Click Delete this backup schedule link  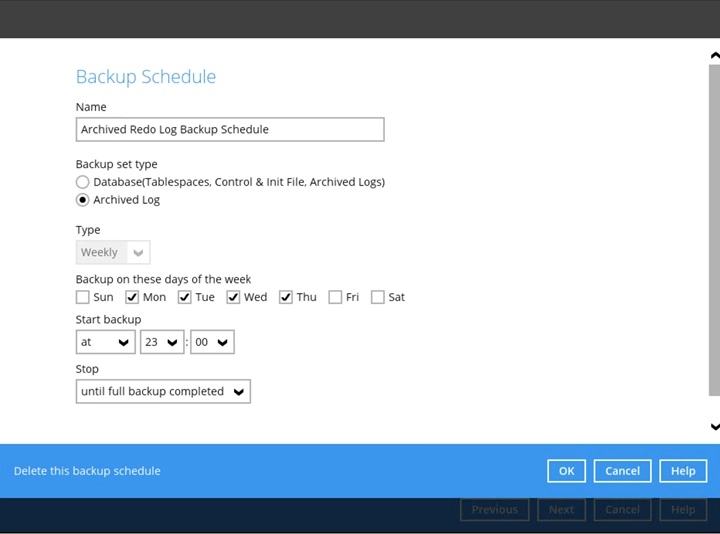87,471
